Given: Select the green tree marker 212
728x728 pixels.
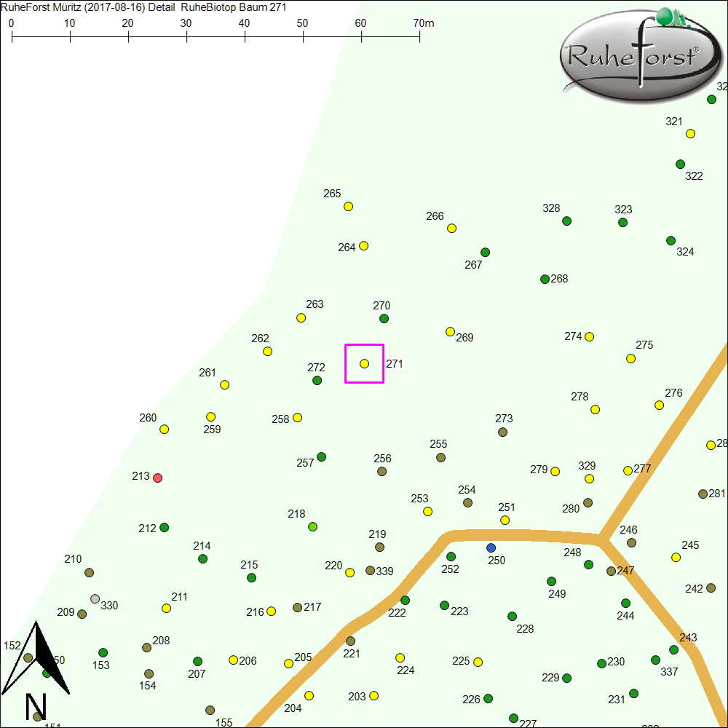Looking at the screenshot, I should click(165, 527).
